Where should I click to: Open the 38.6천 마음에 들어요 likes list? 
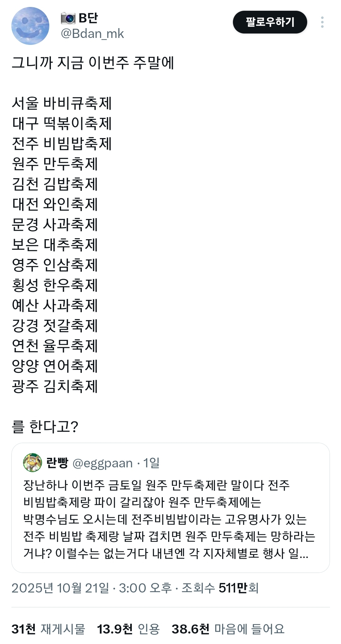point(228,629)
